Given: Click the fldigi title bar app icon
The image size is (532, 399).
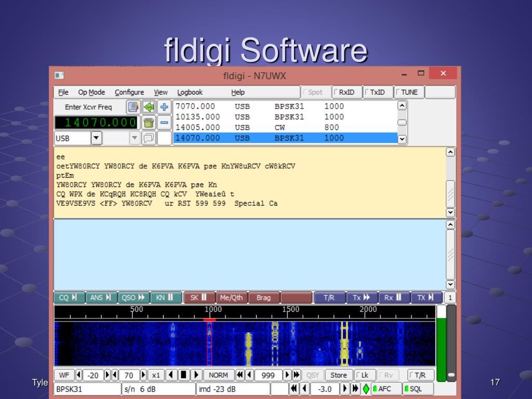Looking at the screenshot, I should (x=59, y=75).
